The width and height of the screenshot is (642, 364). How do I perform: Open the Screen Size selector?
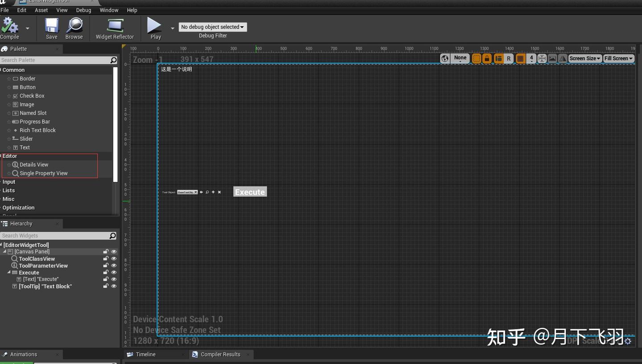click(584, 58)
